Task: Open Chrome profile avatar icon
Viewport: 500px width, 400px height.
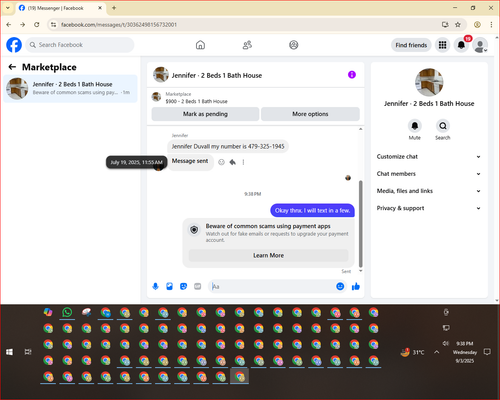Action: pos(477,24)
